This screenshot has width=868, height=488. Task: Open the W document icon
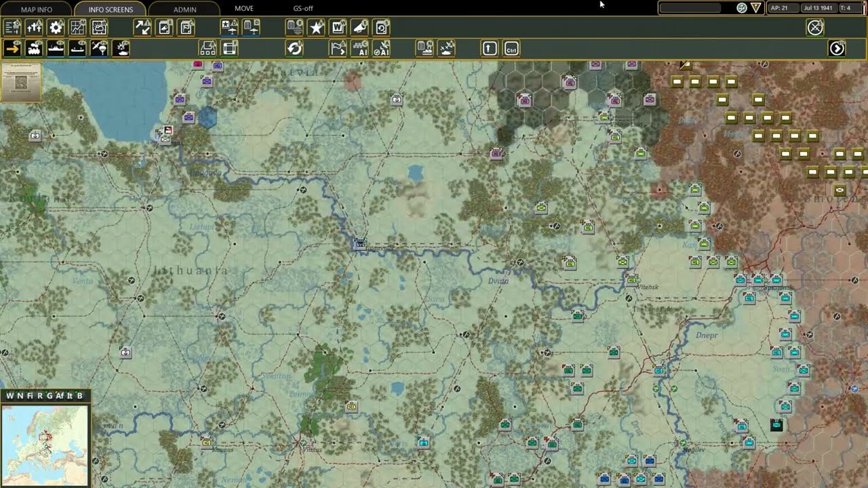click(338, 27)
